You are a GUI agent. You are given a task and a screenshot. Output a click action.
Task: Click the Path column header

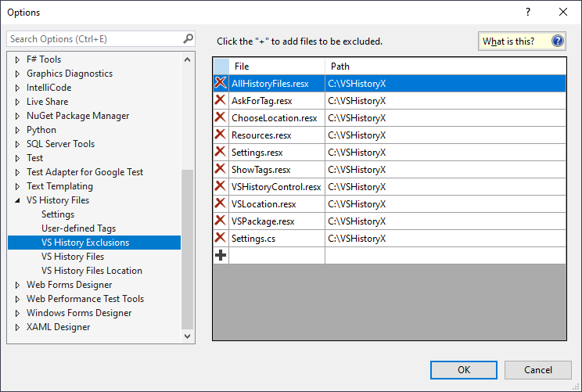tap(446, 66)
